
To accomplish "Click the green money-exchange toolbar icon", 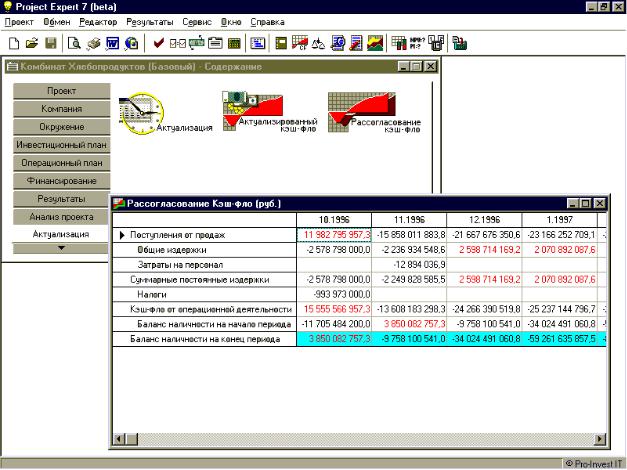I will [x=196, y=43].
